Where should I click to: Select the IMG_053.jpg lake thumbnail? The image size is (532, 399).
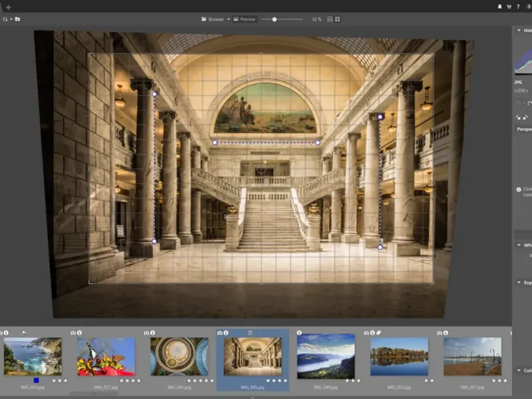click(x=399, y=356)
